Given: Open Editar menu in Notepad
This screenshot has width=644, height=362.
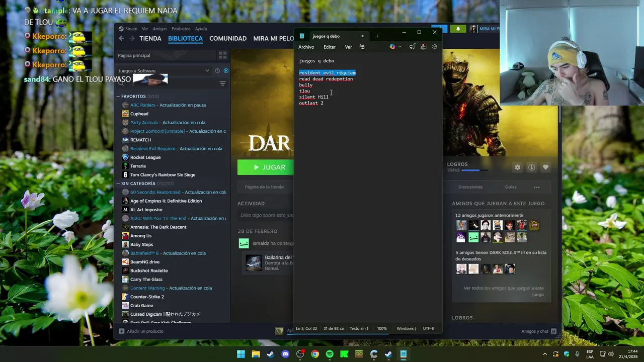Looking at the screenshot, I should pyautogui.click(x=330, y=47).
